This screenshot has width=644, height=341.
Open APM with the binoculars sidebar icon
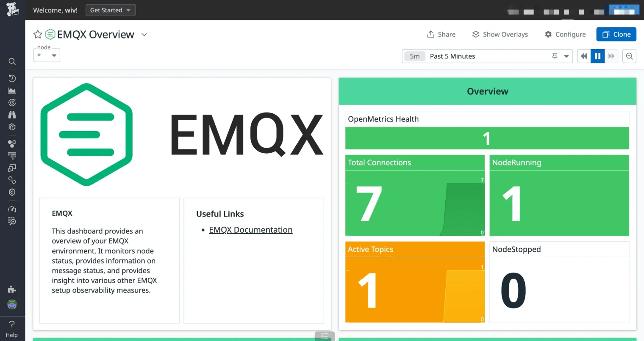pos(12,114)
